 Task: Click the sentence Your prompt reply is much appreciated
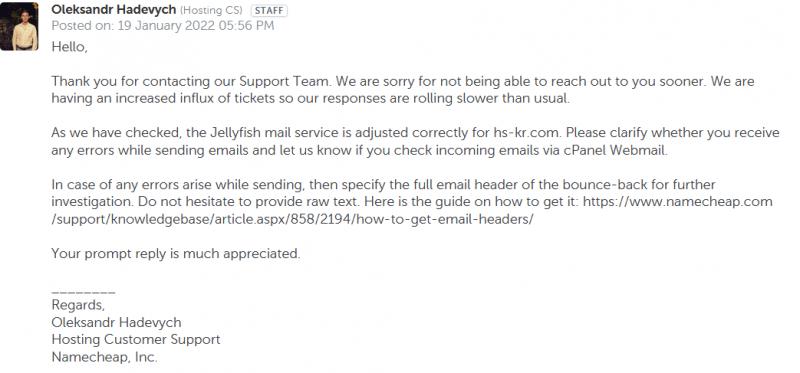click(176, 254)
